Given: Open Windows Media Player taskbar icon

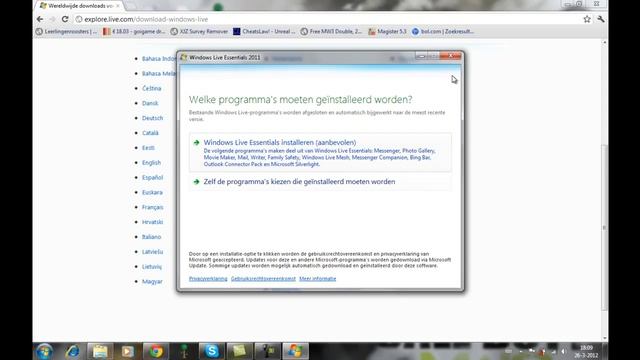Looking at the screenshot, I should coord(127,351).
